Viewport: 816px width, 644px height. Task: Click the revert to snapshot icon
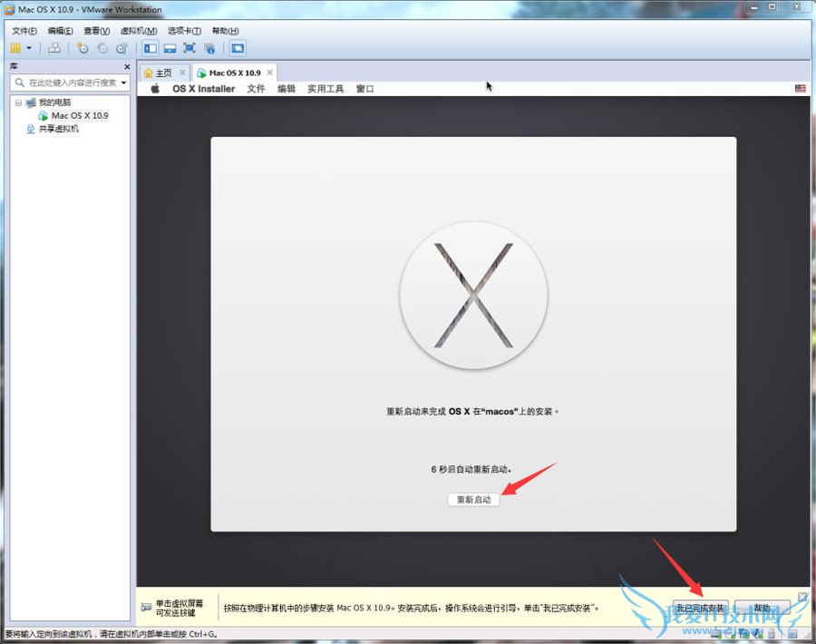pos(102,48)
